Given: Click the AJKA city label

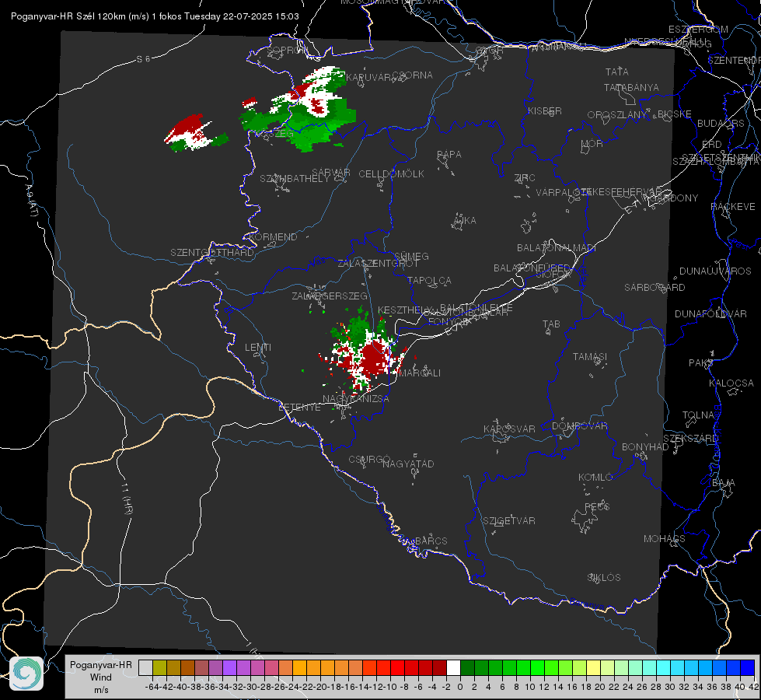Looking at the screenshot, I should coord(465,221).
